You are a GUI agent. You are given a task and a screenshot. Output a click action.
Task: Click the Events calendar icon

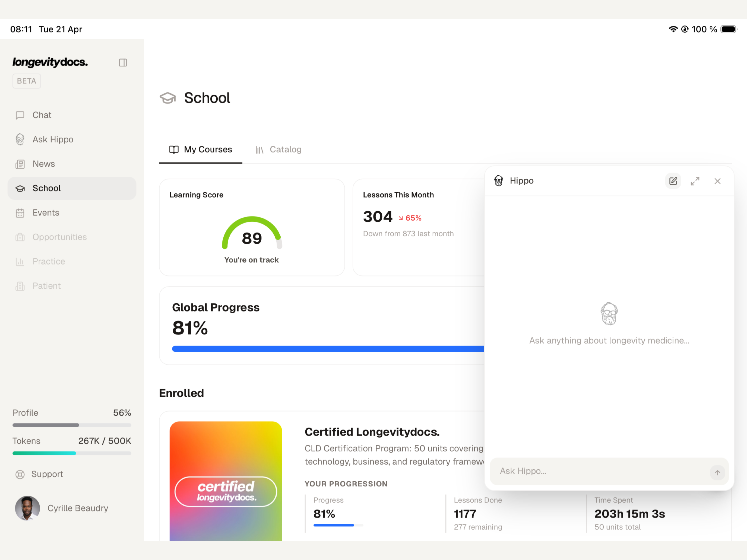20,213
